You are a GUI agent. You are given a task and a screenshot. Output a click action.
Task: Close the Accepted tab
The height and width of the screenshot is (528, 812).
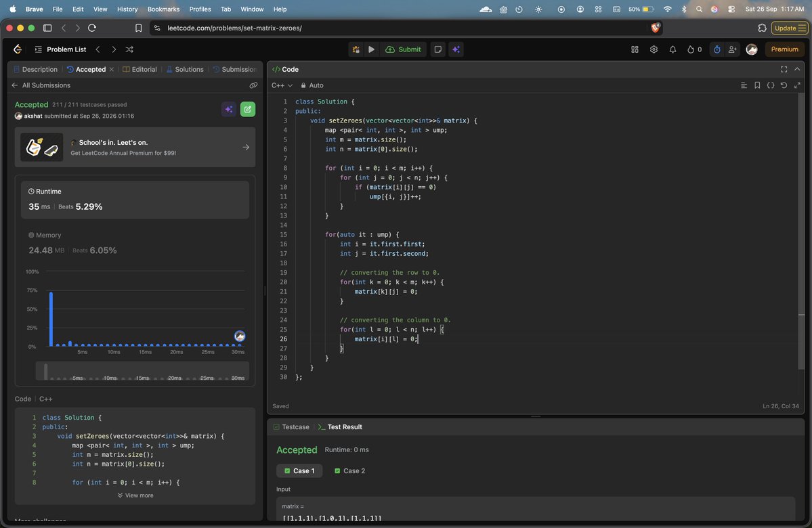(111, 69)
